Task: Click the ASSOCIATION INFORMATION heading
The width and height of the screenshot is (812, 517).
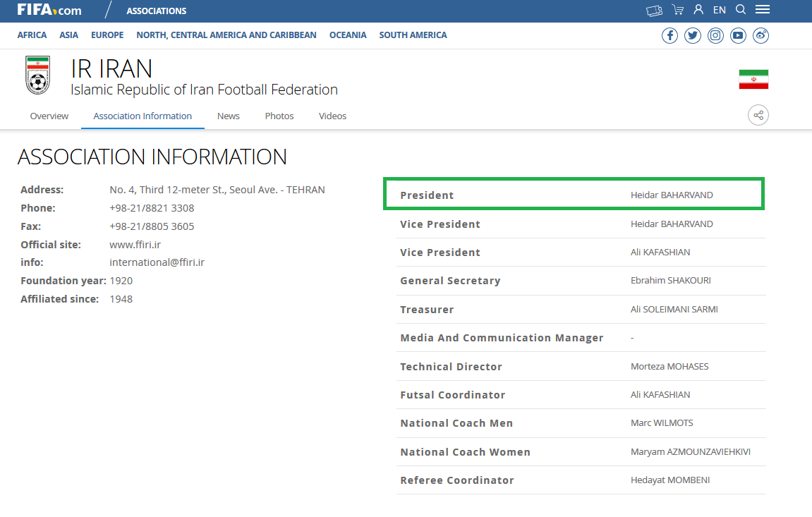Action: 152,157
